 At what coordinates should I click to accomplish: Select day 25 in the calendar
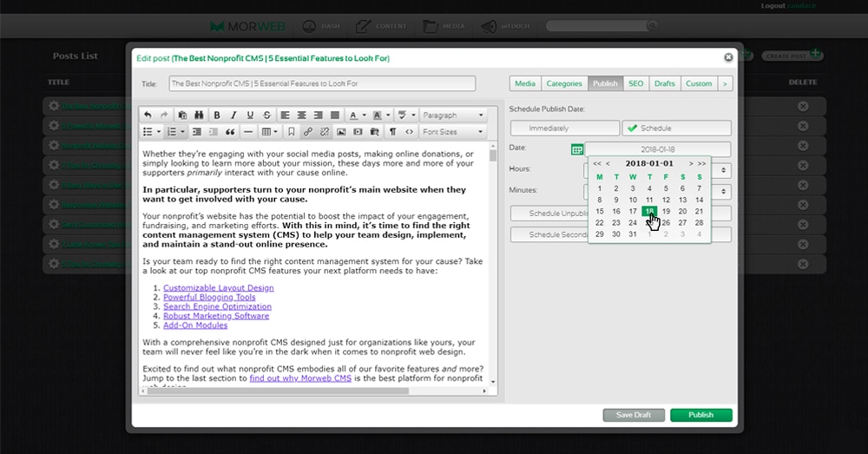pos(649,222)
